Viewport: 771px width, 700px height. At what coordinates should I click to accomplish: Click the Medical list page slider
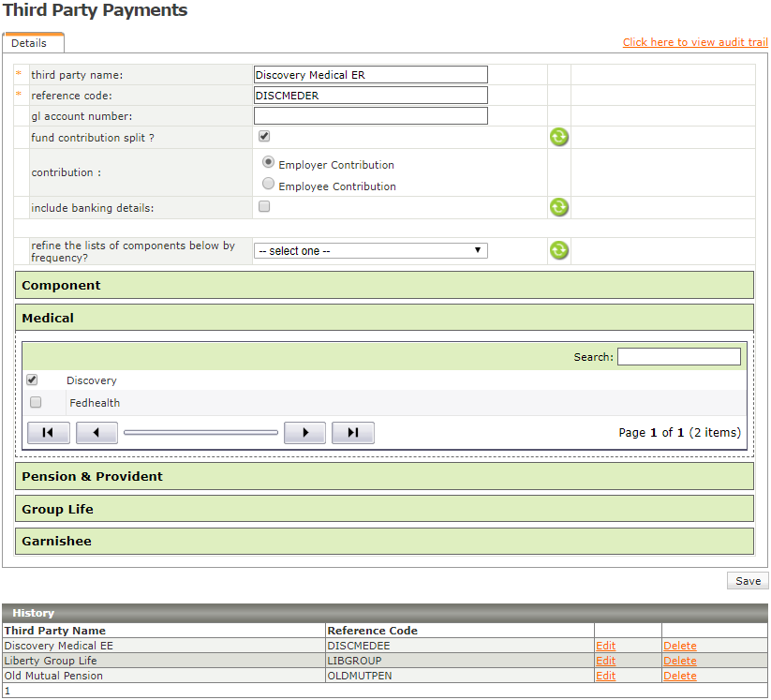[200, 433]
